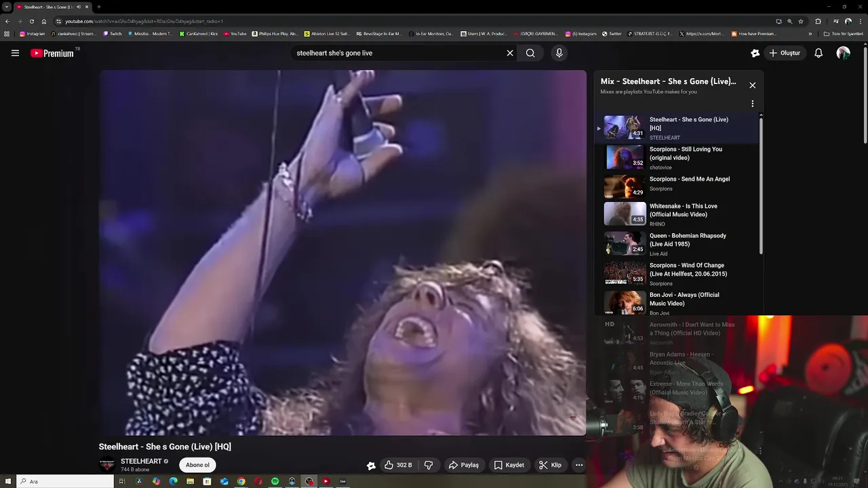This screenshot has height=488, width=868.
Task: Select Scorpions - Send Me An Angel title
Action: [689, 179]
